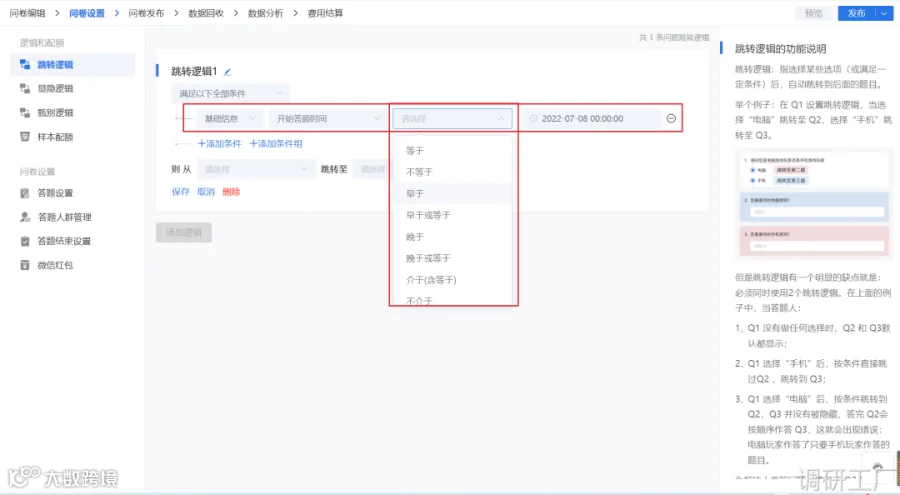Click the date field showing 2022-07-08 00:00:00
The image size is (900, 495).
pos(592,118)
